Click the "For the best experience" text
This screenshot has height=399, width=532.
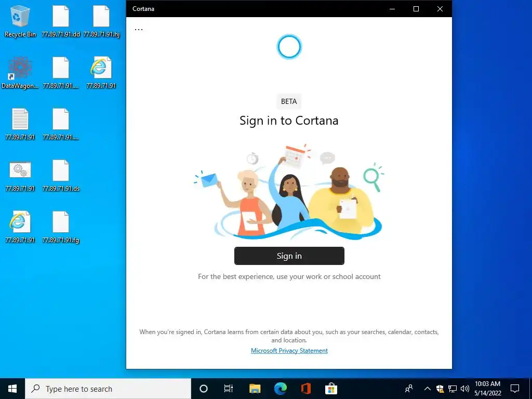coord(289,276)
